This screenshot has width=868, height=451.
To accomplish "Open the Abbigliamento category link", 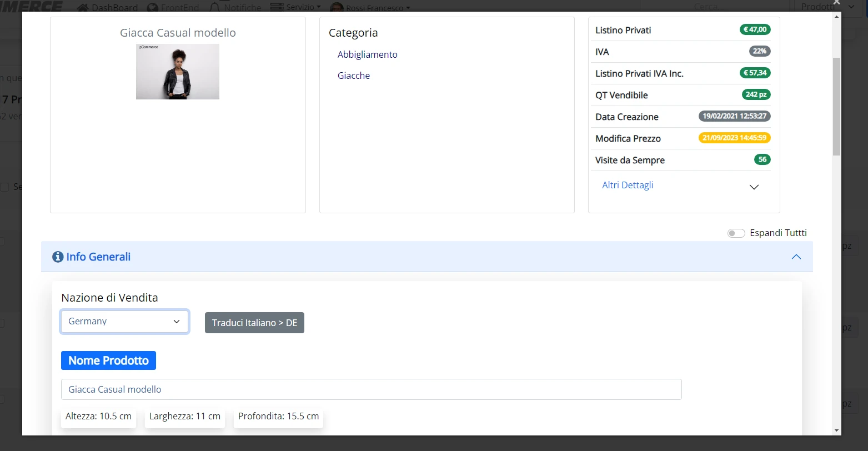I will (x=368, y=54).
